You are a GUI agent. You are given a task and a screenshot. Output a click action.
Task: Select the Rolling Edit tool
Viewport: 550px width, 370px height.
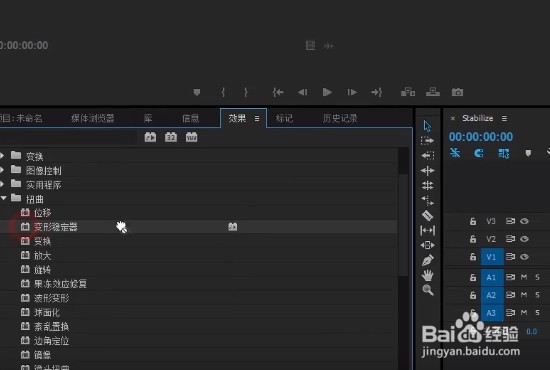[428, 185]
